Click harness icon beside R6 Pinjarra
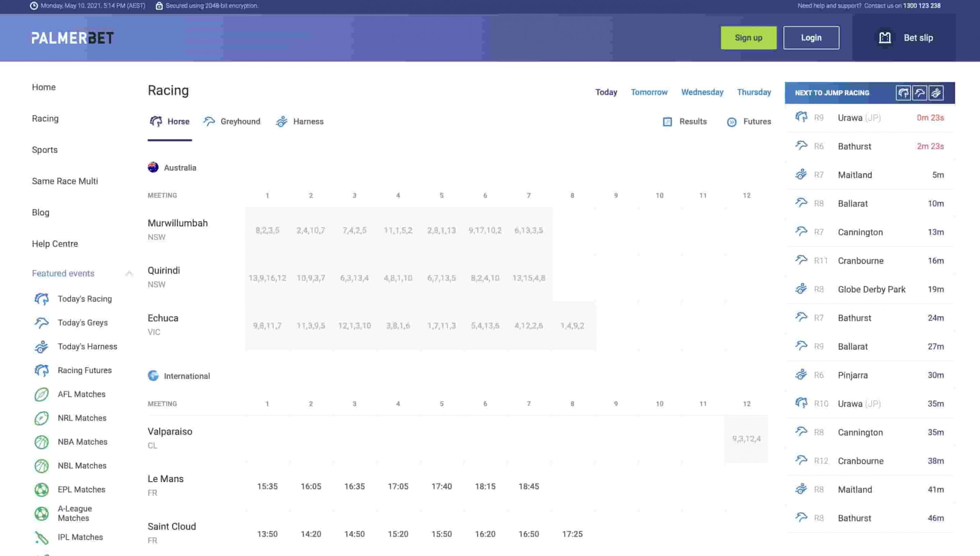The image size is (980, 556). click(801, 374)
